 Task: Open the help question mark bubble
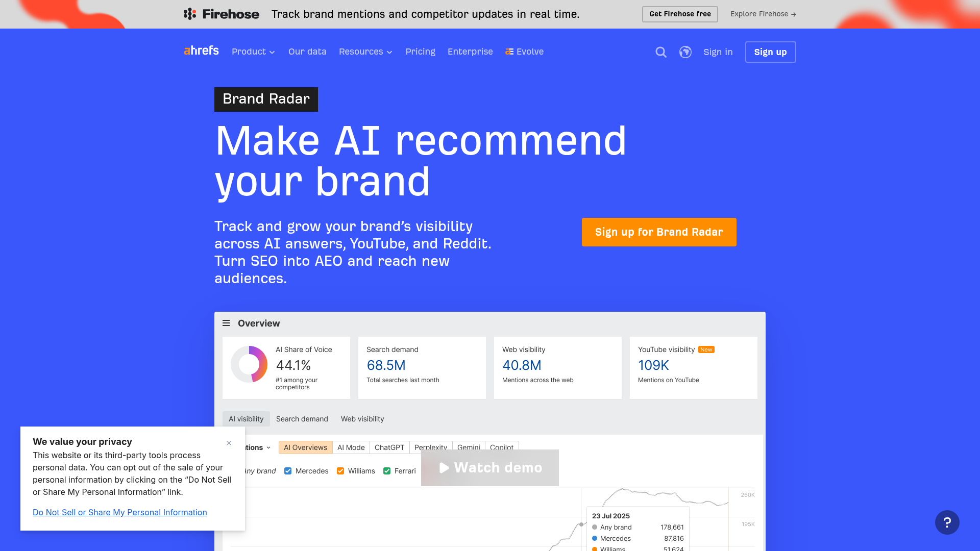[947, 522]
